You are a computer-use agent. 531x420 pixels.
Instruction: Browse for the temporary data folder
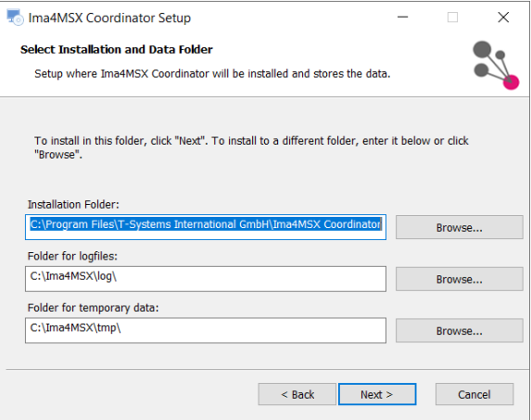460,331
